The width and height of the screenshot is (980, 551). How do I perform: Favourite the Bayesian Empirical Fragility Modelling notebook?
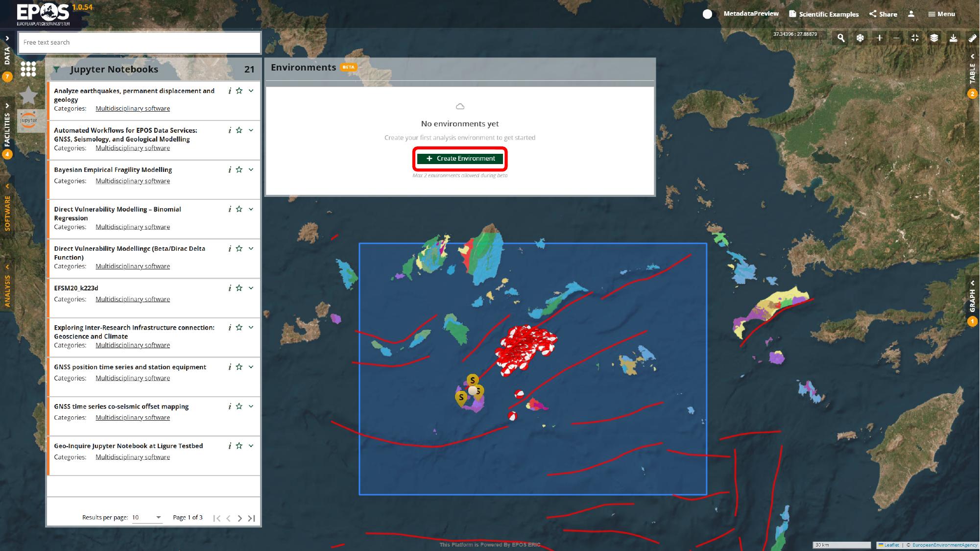point(239,169)
